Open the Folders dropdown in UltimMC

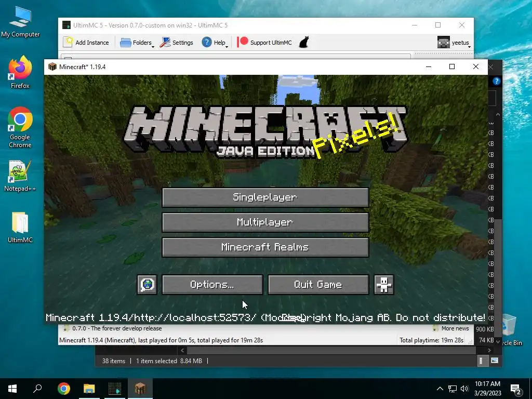point(137,43)
